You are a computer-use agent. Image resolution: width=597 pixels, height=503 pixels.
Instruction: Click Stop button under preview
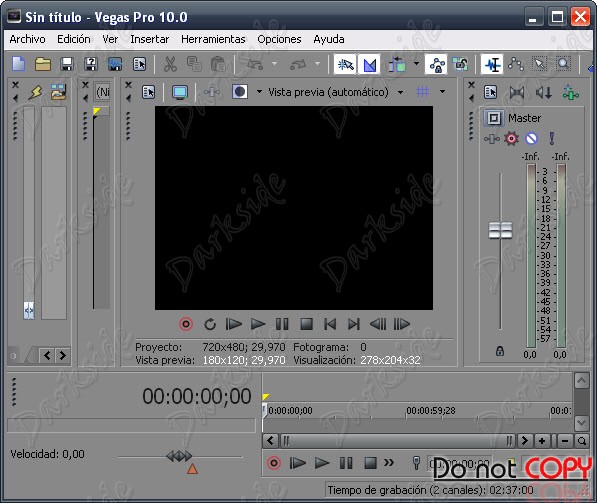pos(306,324)
